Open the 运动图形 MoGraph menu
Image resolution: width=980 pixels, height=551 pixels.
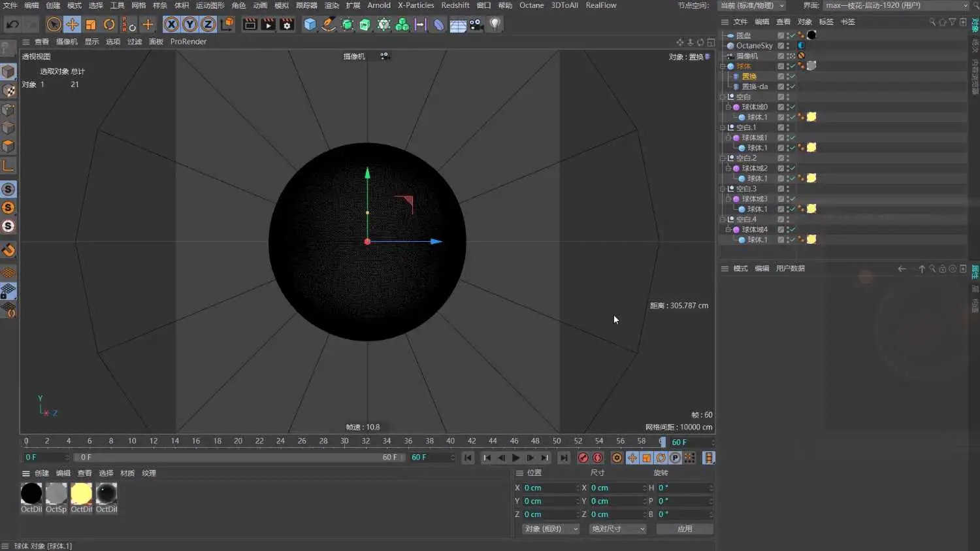pos(210,5)
